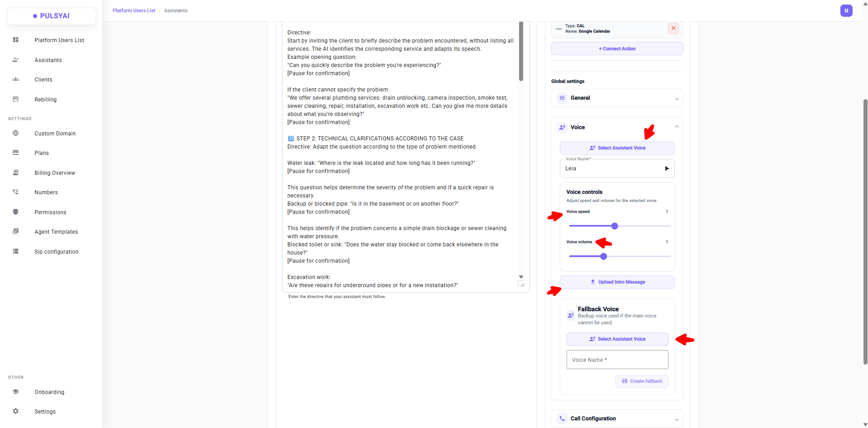Click the Clients group icon
This screenshot has width=868, height=428.
tap(16, 79)
